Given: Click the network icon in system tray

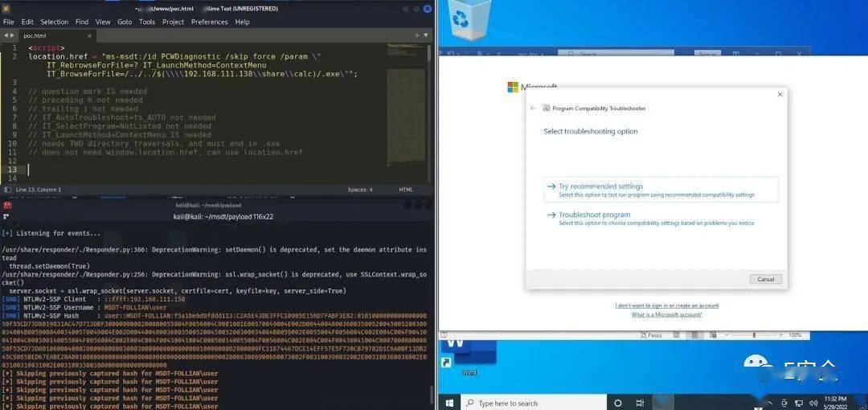Looking at the screenshot, I should tap(798, 403).
